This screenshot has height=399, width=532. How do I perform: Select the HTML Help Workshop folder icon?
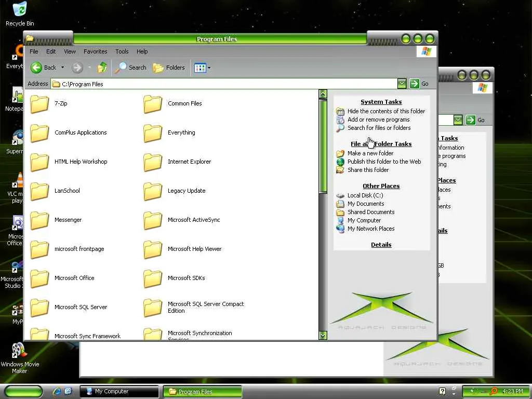pos(39,162)
